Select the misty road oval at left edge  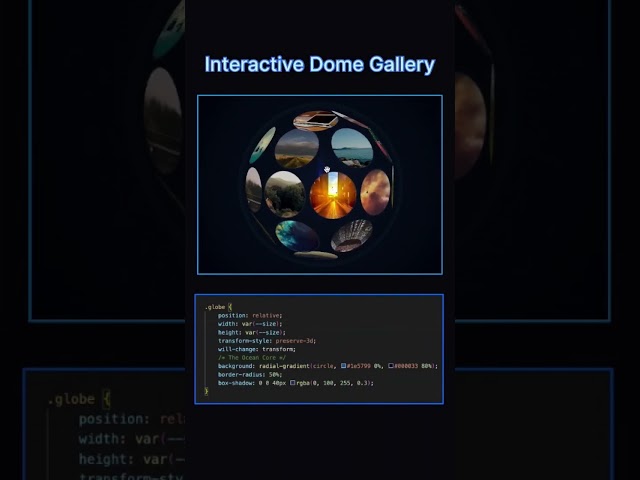coord(254,190)
